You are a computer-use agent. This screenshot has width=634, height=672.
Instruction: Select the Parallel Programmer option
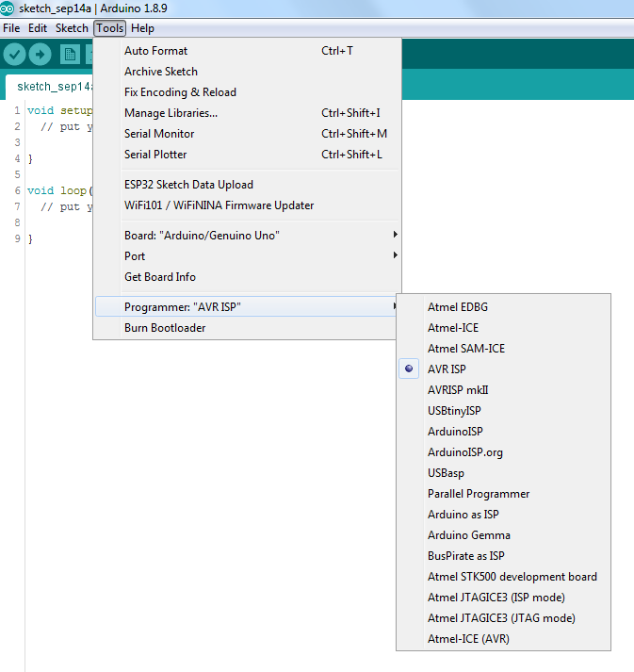503,494
